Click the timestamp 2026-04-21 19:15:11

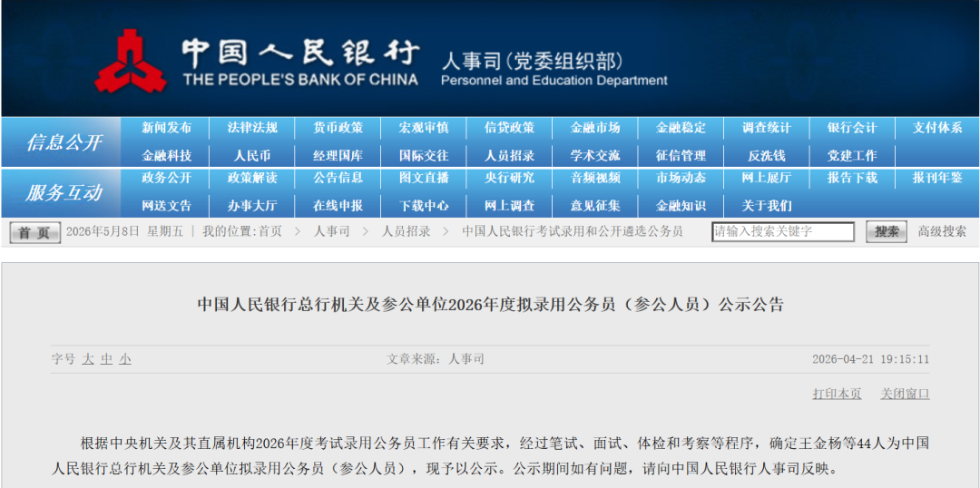coord(870,359)
